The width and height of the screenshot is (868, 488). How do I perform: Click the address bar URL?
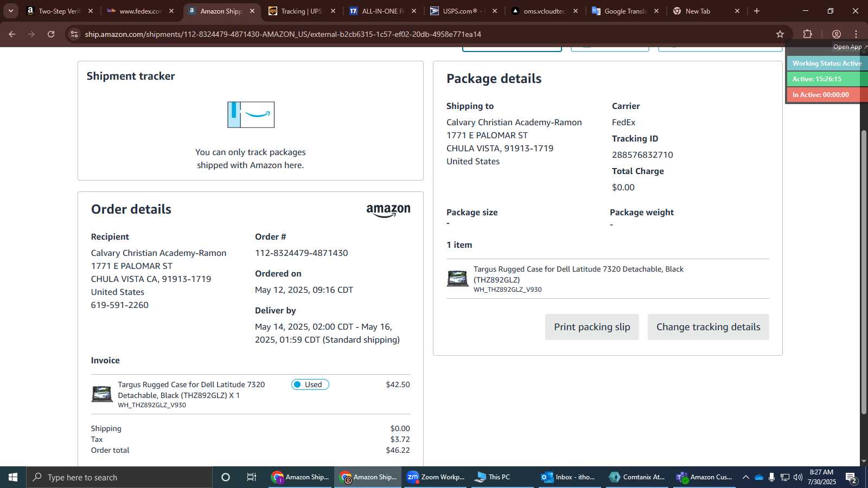coord(283,34)
